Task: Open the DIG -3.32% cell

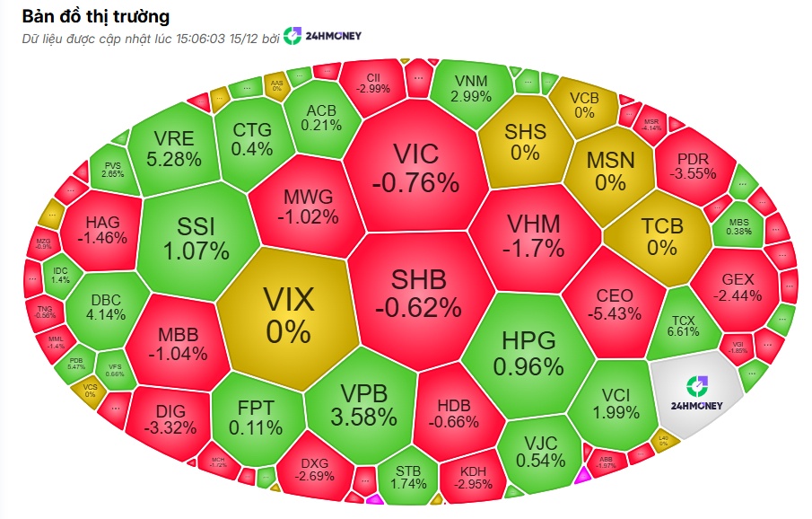Action: tap(170, 419)
